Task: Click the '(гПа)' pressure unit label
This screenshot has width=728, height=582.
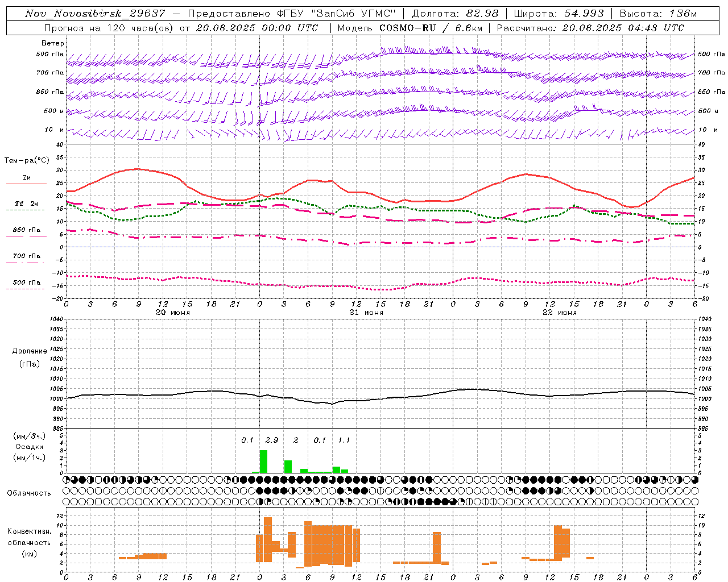Action: tap(30, 364)
